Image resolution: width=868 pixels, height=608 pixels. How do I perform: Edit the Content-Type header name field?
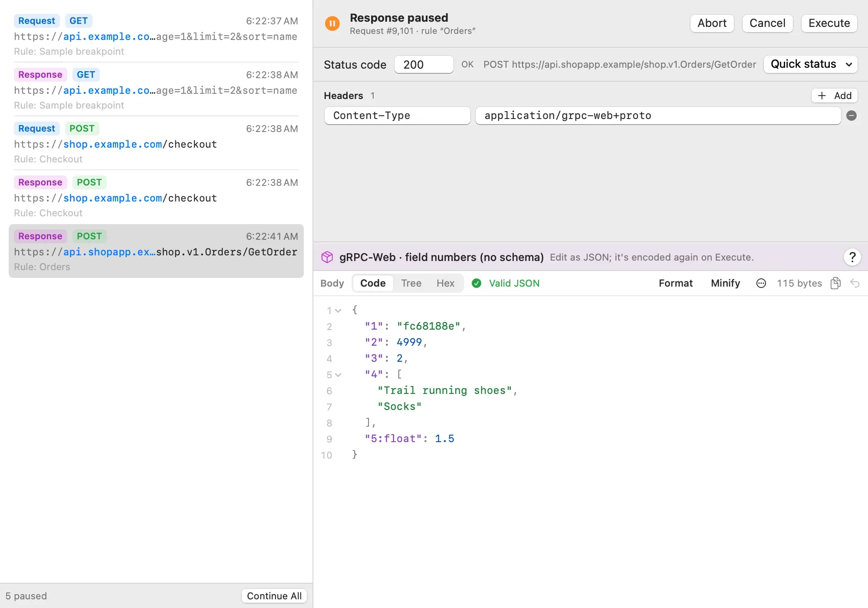pyautogui.click(x=398, y=116)
